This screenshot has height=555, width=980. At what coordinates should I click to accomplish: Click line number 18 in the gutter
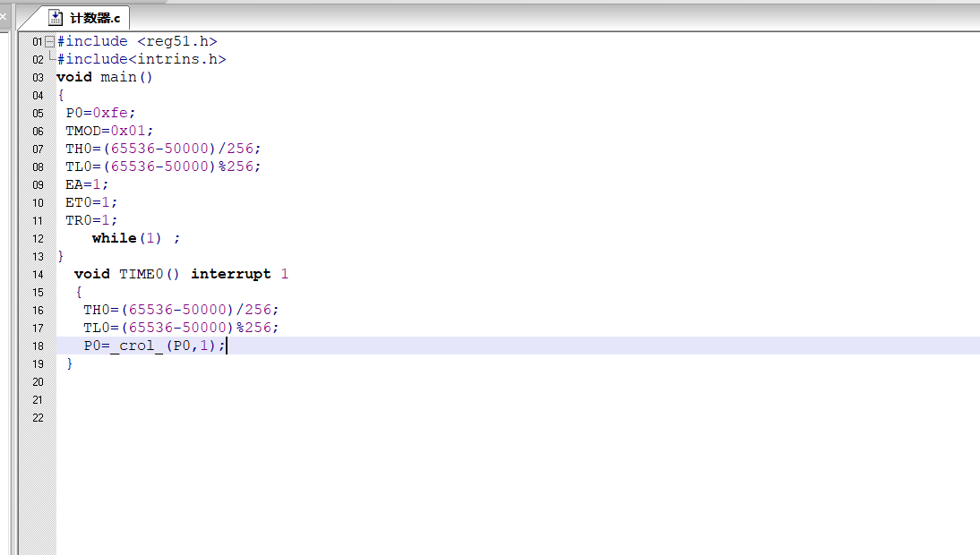(x=39, y=346)
